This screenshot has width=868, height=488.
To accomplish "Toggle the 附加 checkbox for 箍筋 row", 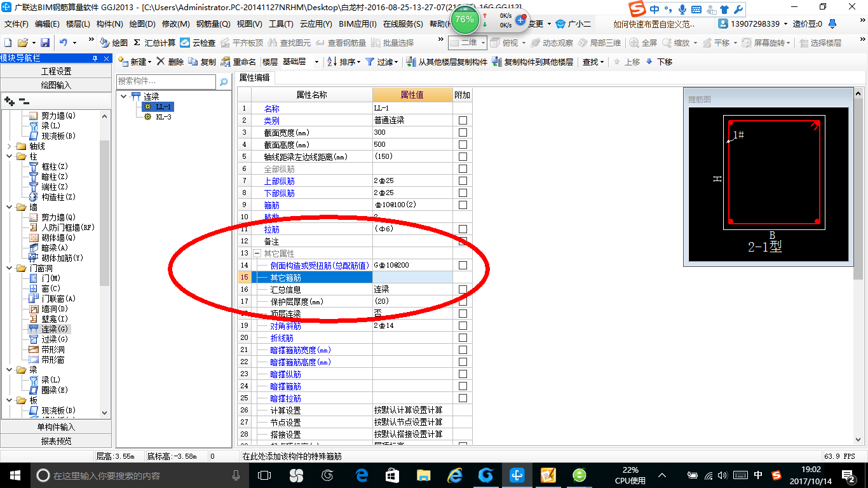I will pyautogui.click(x=463, y=205).
